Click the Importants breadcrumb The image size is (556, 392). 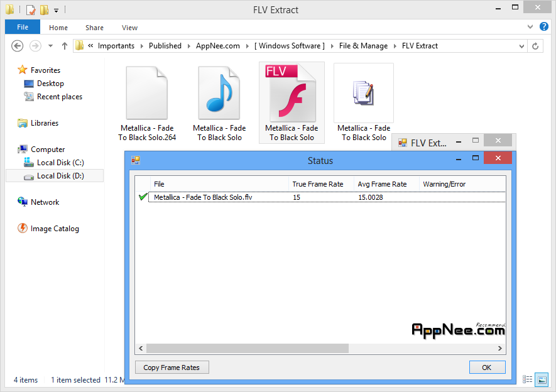pyautogui.click(x=116, y=46)
